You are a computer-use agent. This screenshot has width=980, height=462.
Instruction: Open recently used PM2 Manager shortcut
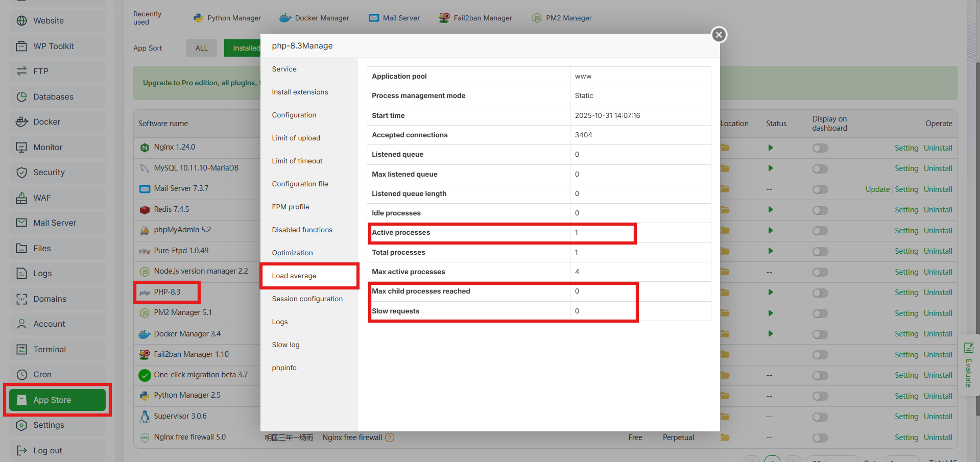click(562, 18)
